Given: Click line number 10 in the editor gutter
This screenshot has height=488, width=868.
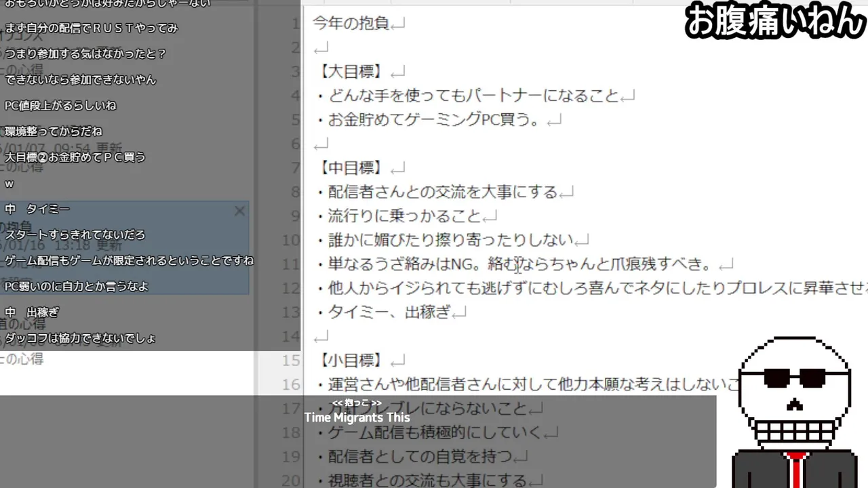Looking at the screenshot, I should pos(290,241).
